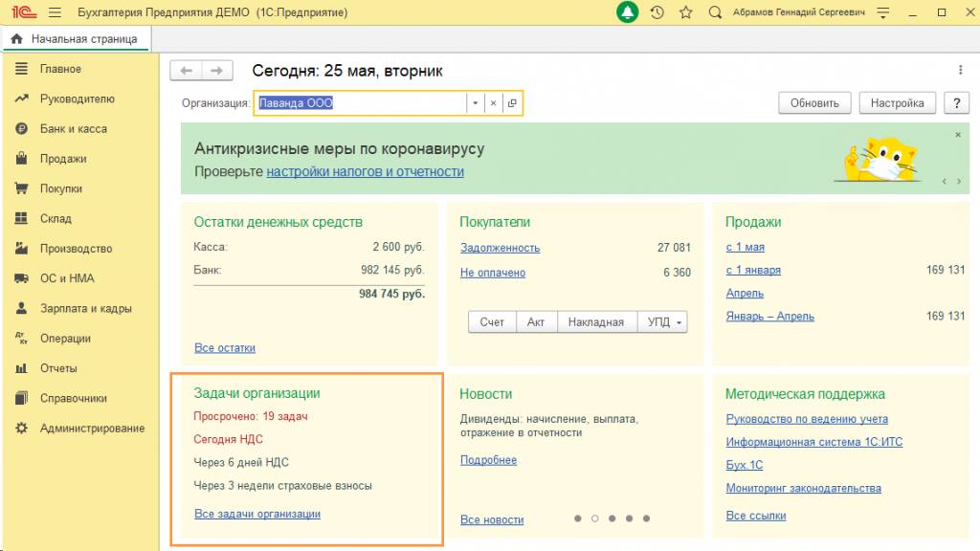Open the 1C main logo menu
980x551 pixels.
(24, 11)
